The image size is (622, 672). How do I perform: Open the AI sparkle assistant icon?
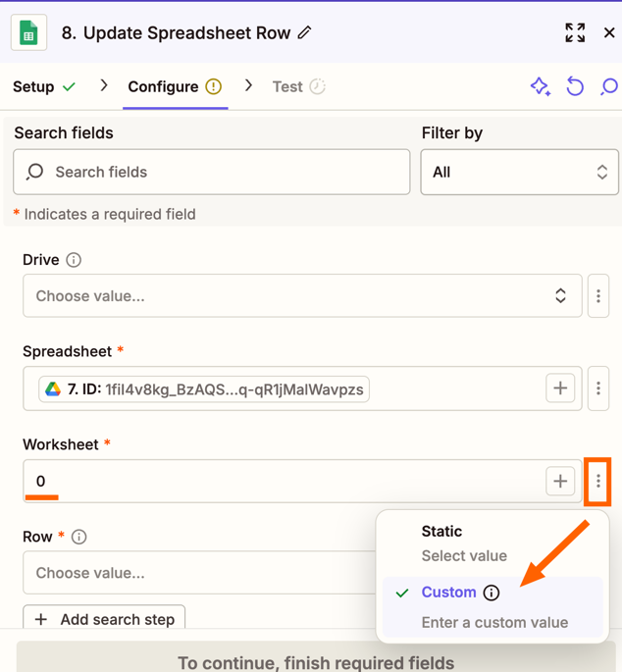(540, 86)
